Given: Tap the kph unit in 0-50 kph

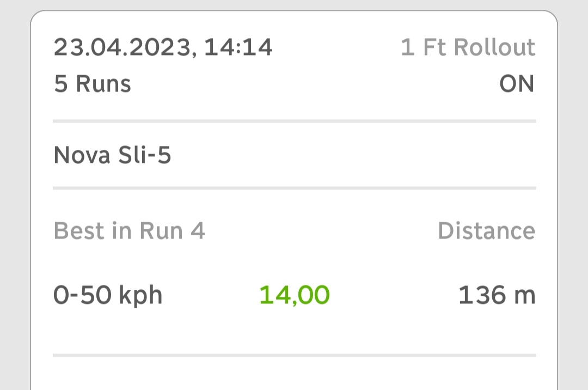Looking at the screenshot, I should (x=140, y=295).
